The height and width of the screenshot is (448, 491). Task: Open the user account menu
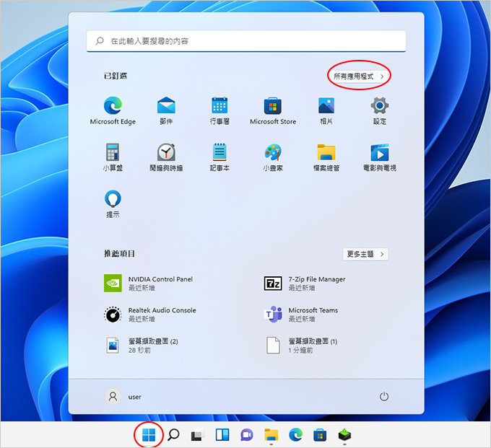click(x=123, y=397)
